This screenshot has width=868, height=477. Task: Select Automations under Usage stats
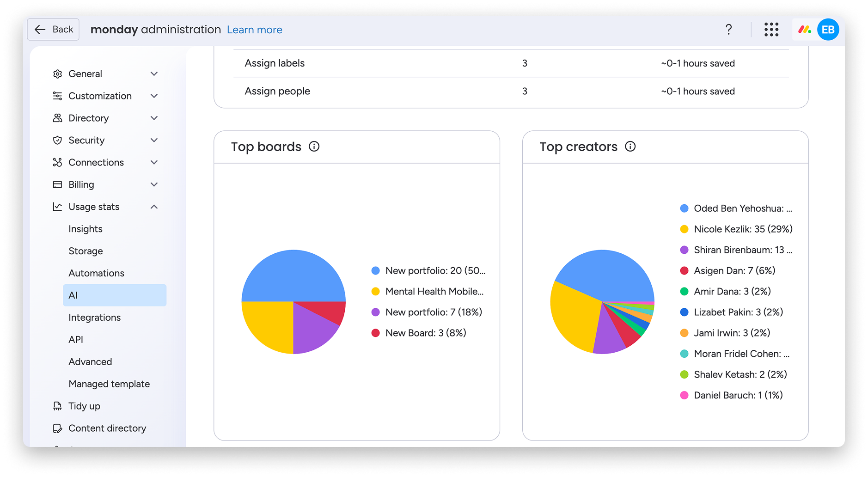click(96, 273)
